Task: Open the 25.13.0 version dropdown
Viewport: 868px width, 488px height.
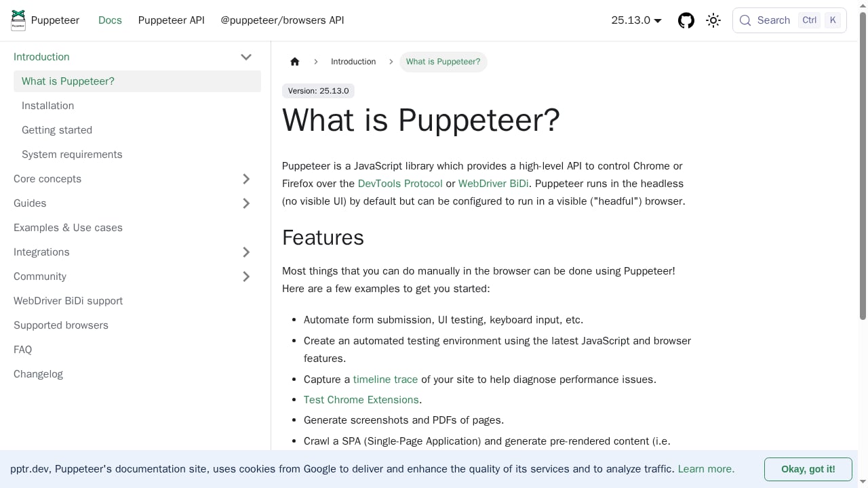Action: (636, 20)
